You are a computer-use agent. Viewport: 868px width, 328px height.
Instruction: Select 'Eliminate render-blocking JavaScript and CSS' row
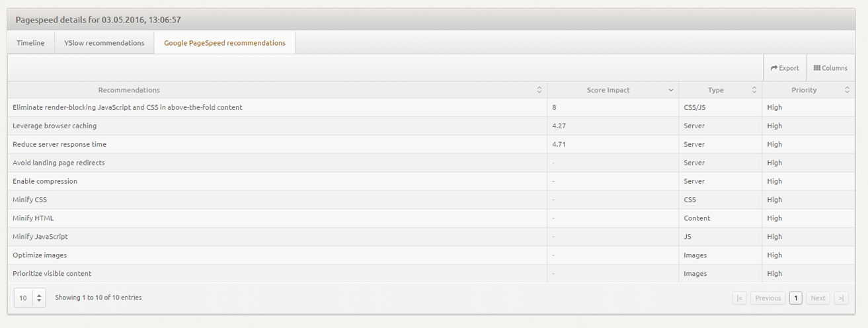(431, 107)
